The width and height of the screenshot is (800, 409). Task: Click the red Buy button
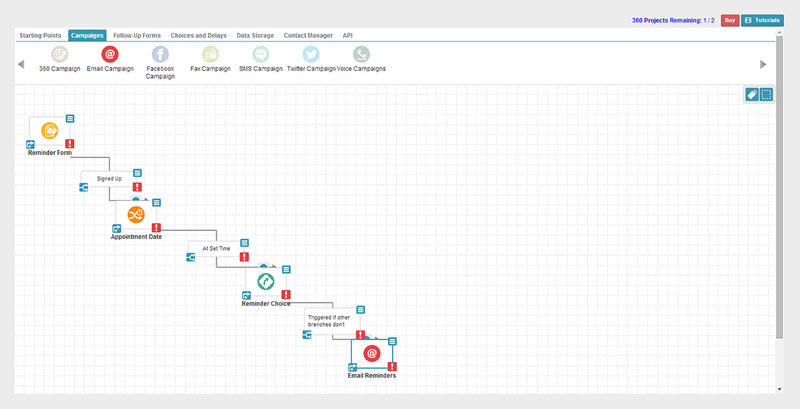pos(730,20)
